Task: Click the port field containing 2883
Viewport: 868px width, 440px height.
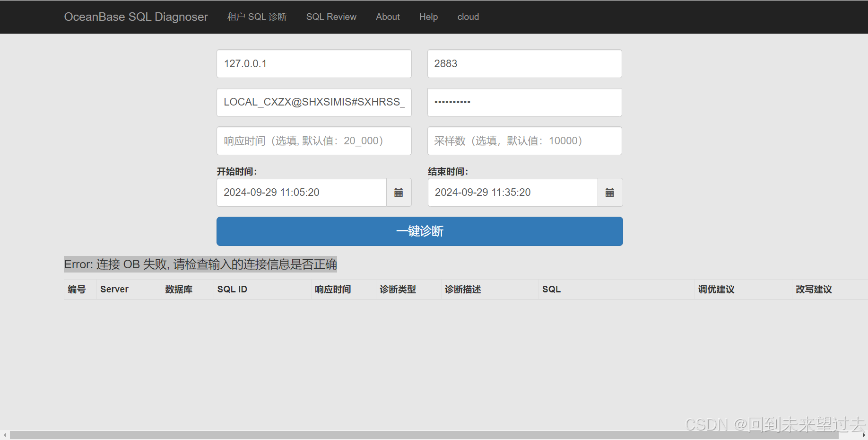Action: (524, 63)
